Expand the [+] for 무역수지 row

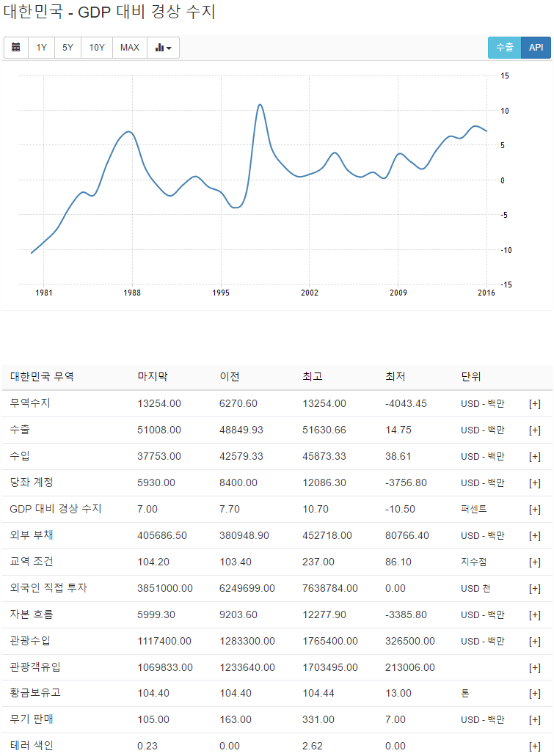tap(535, 404)
